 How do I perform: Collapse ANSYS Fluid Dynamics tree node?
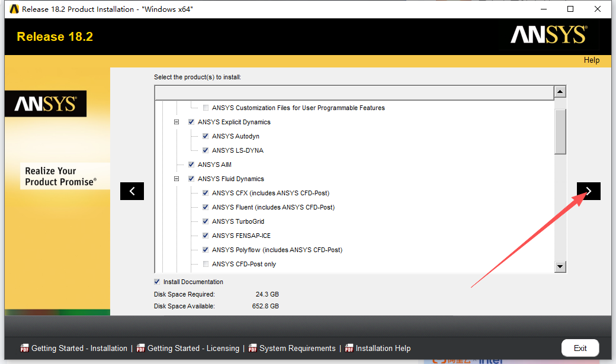[177, 179]
